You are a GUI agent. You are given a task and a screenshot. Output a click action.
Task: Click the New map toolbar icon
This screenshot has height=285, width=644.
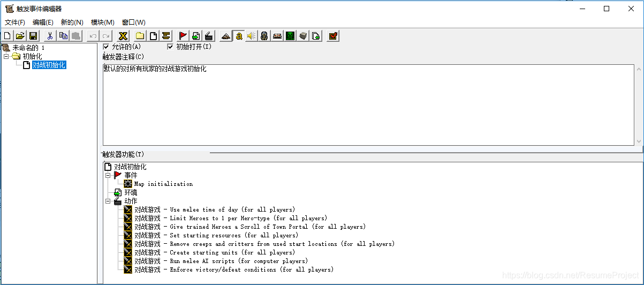pos(7,36)
